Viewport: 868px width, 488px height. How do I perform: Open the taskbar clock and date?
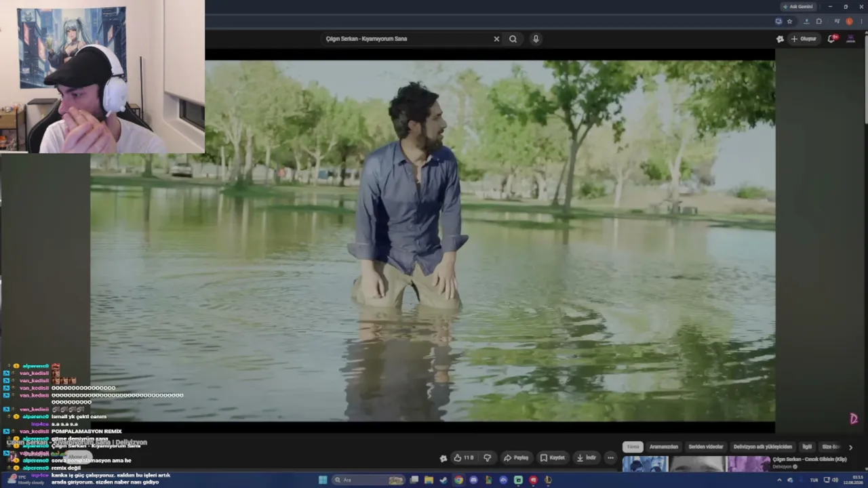852,480
